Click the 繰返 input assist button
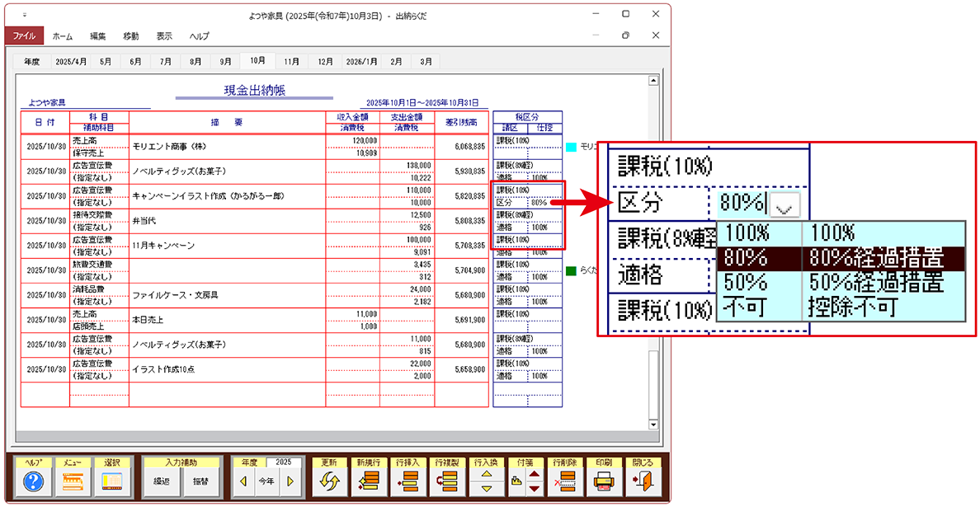The height and width of the screenshot is (507, 980). [161, 481]
